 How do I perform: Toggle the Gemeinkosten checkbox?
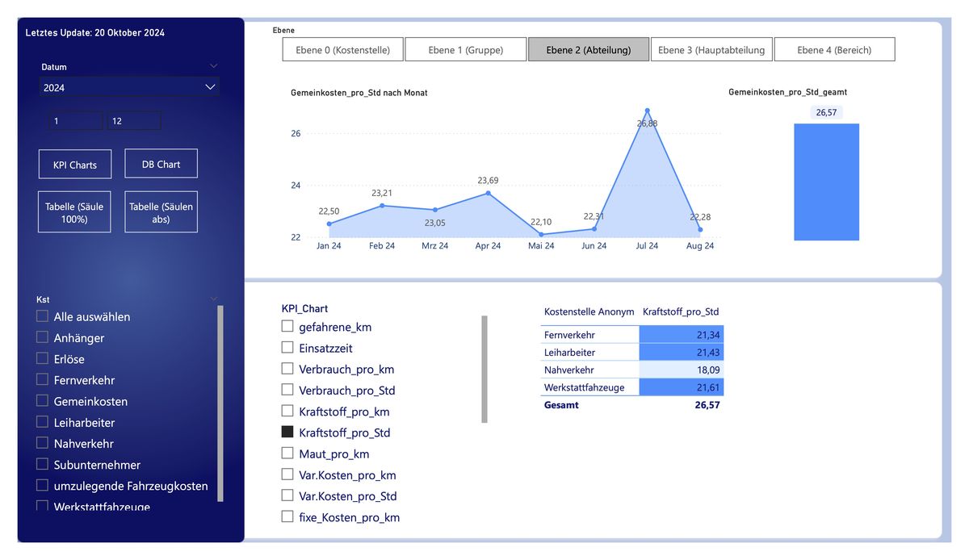coord(42,401)
